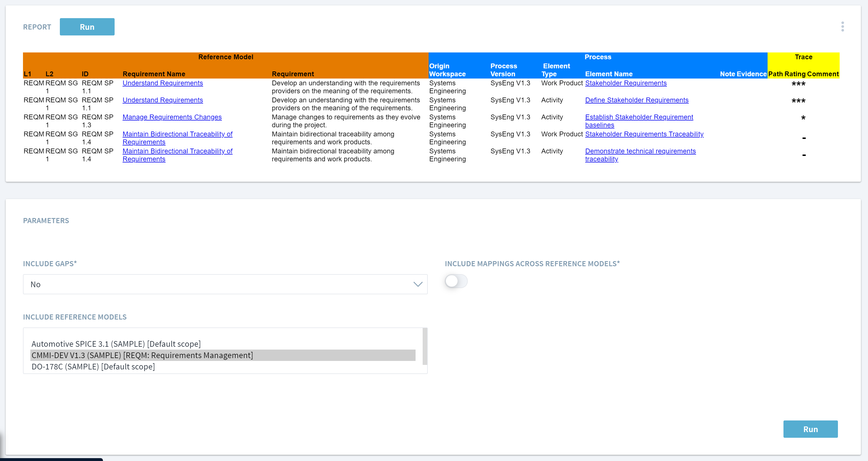Open Manage Requirements Changes link
The height and width of the screenshot is (461, 868).
(172, 117)
